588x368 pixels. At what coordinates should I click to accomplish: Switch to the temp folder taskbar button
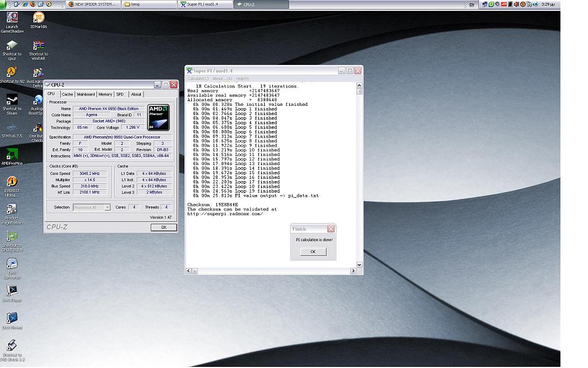[149, 4]
